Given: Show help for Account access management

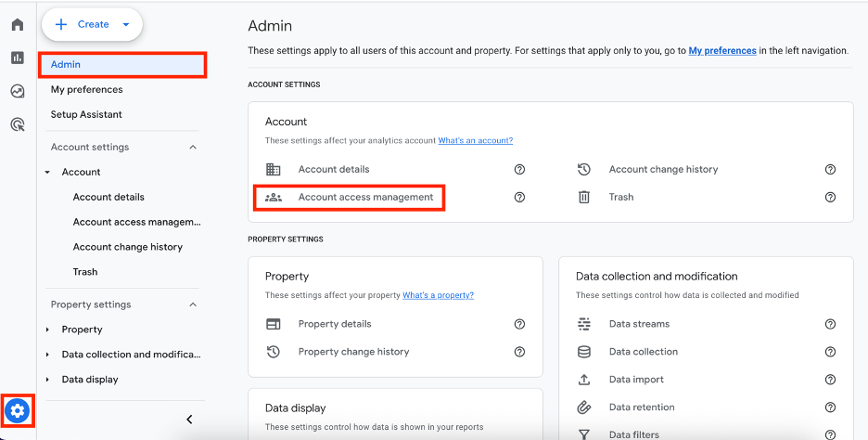Looking at the screenshot, I should pyautogui.click(x=519, y=198).
